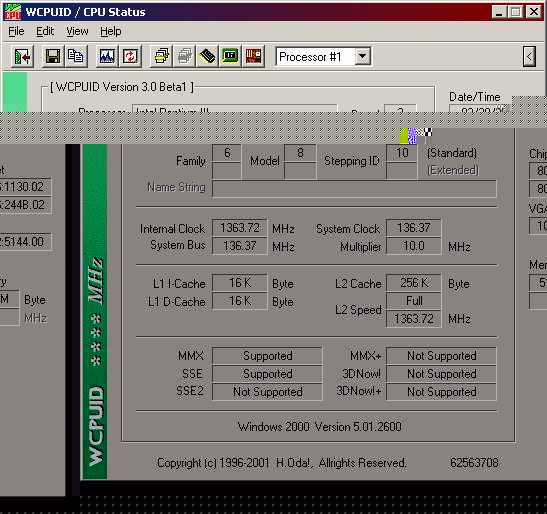The width and height of the screenshot is (547, 514).
Task: Click the left-arrow collapse panel button
Action: click(529, 56)
